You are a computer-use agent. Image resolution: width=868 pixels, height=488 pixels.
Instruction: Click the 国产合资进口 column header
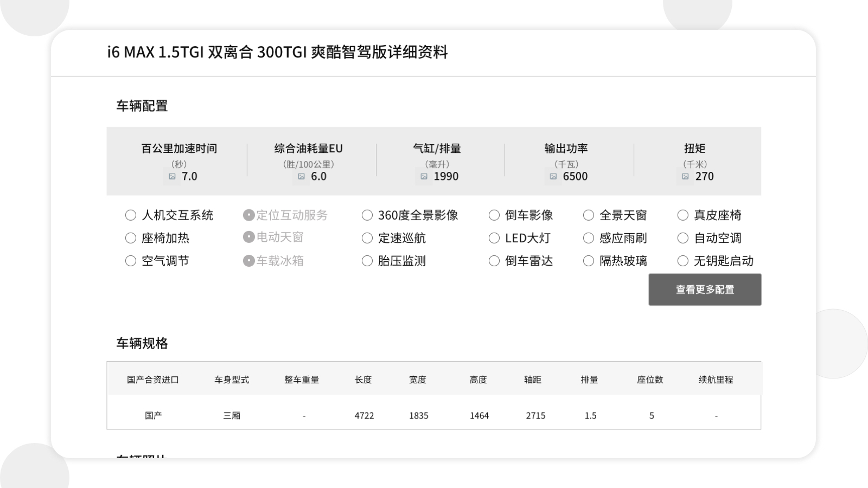tap(153, 380)
